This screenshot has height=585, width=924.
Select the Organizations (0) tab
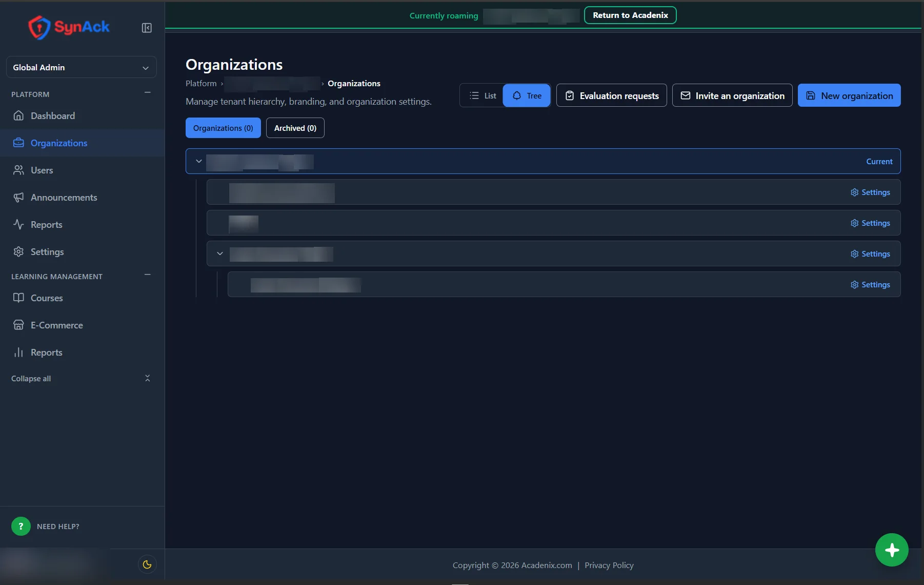[x=223, y=128]
